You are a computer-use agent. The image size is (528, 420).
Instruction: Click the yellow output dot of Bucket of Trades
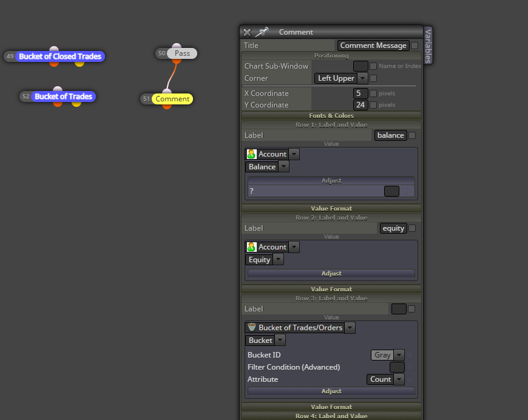pyautogui.click(x=76, y=104)
